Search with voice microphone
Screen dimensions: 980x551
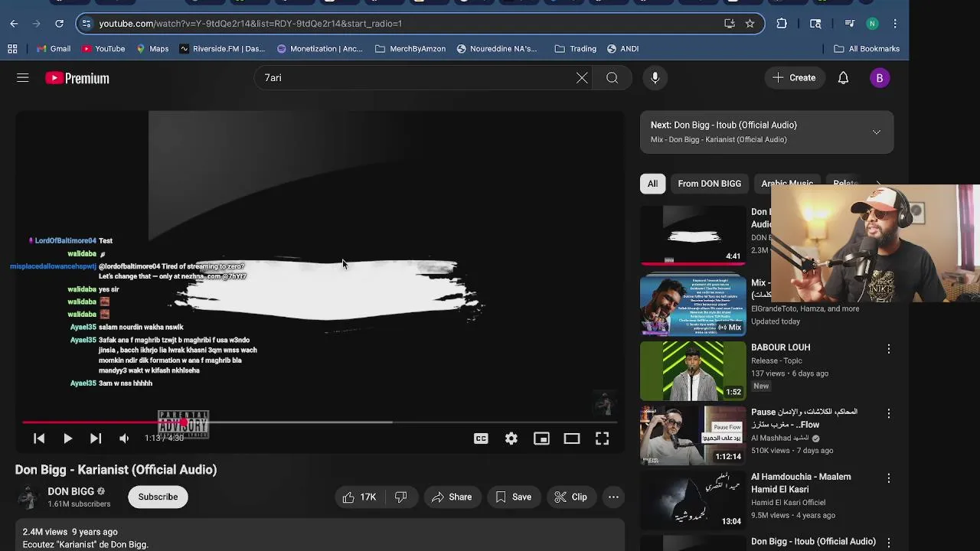tap(655, 78)
